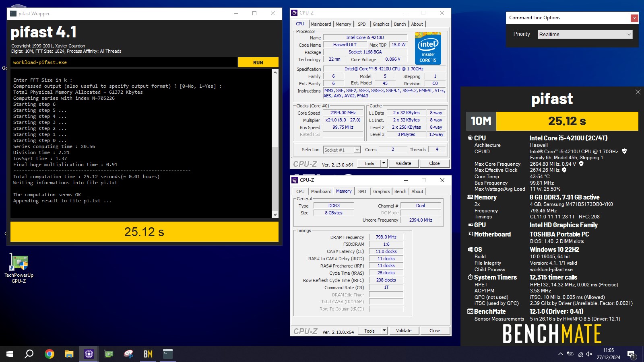The height and width of the screenshot is (362, 644).
Task: Click the Specification i5-4210U CPU field
Action: pos(384,69)
